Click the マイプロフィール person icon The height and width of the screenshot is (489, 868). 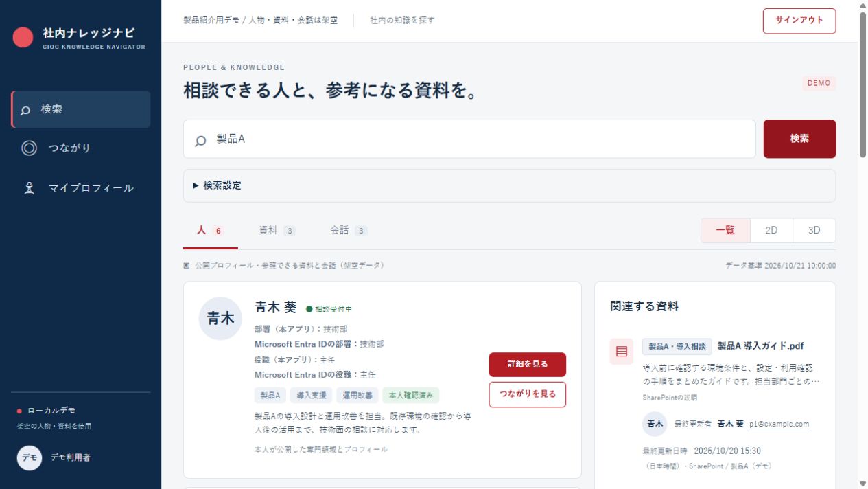tap(29, 188)
